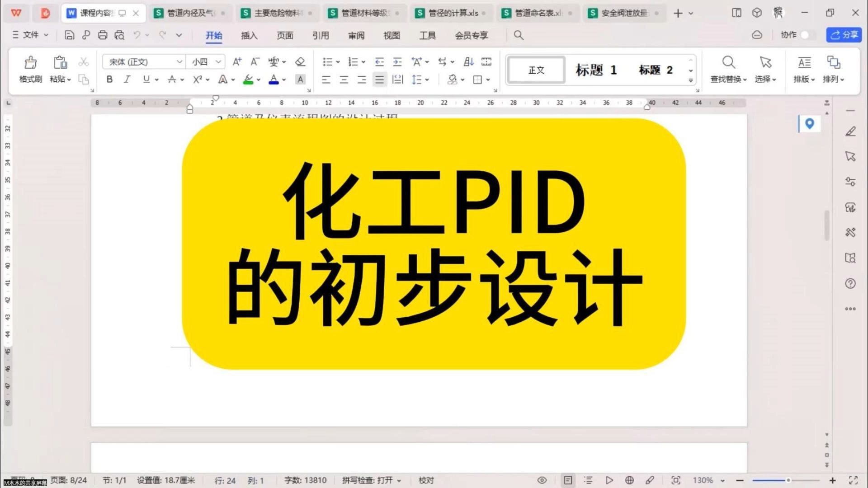Click the pen edit icon in right sidebar
The width and height of the screenshot is (868, 488).
tap(850, 131)
